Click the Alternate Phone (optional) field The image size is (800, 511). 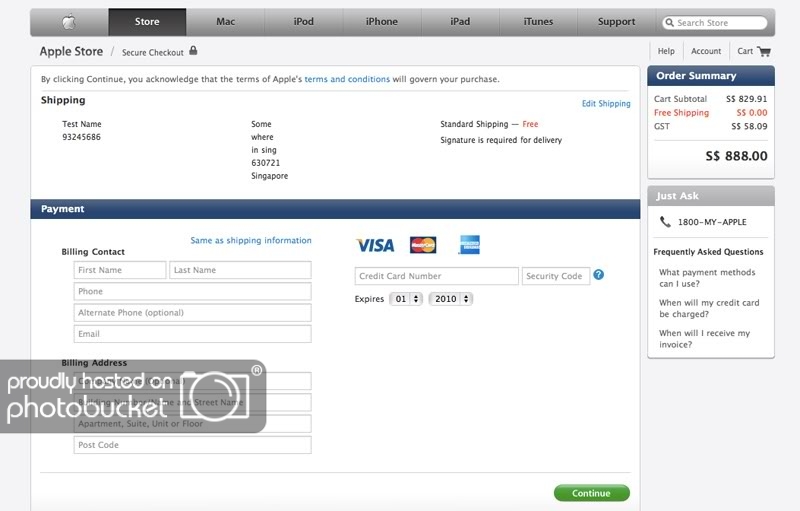pos(192,313)
